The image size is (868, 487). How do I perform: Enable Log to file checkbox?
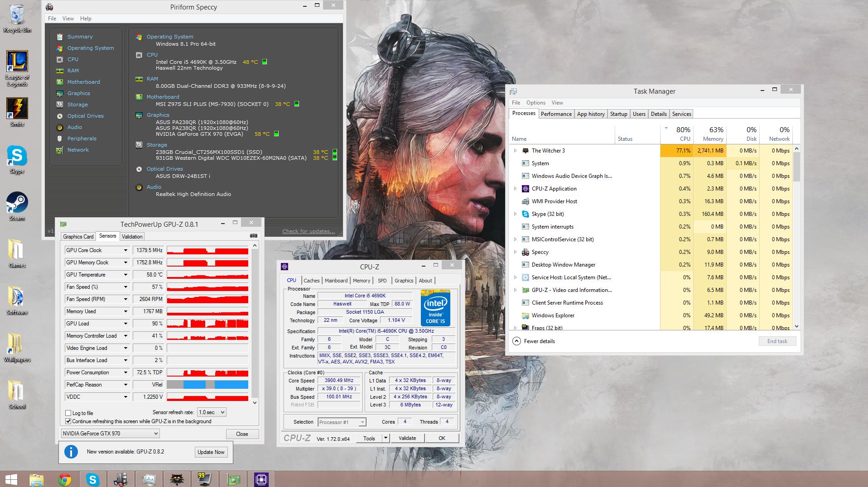pos(68,413)
